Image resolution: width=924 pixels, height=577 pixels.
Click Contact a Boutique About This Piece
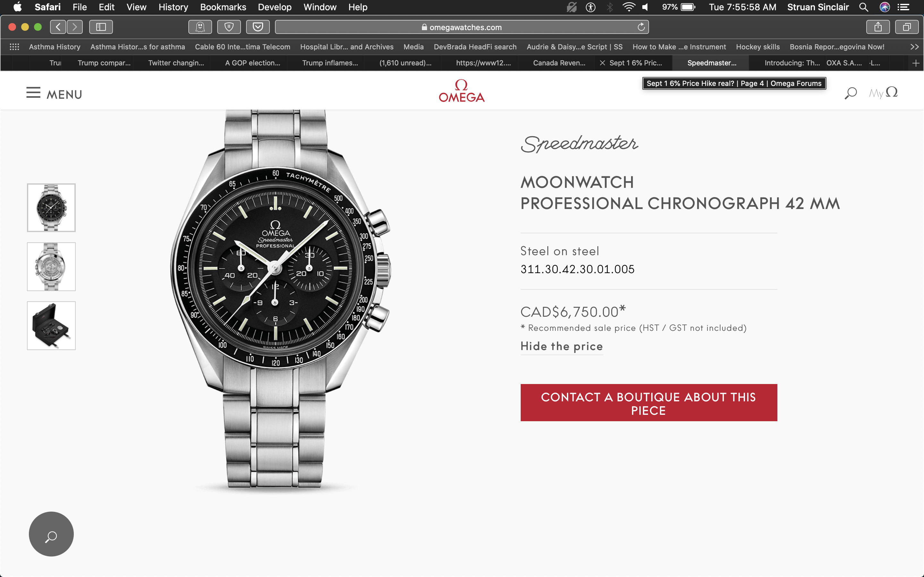[648, 403]
